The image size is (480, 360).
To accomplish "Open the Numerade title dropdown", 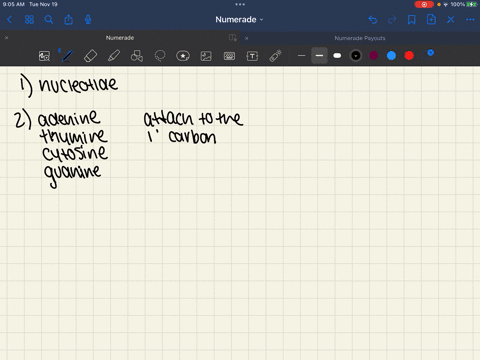I will click(239, 20).
